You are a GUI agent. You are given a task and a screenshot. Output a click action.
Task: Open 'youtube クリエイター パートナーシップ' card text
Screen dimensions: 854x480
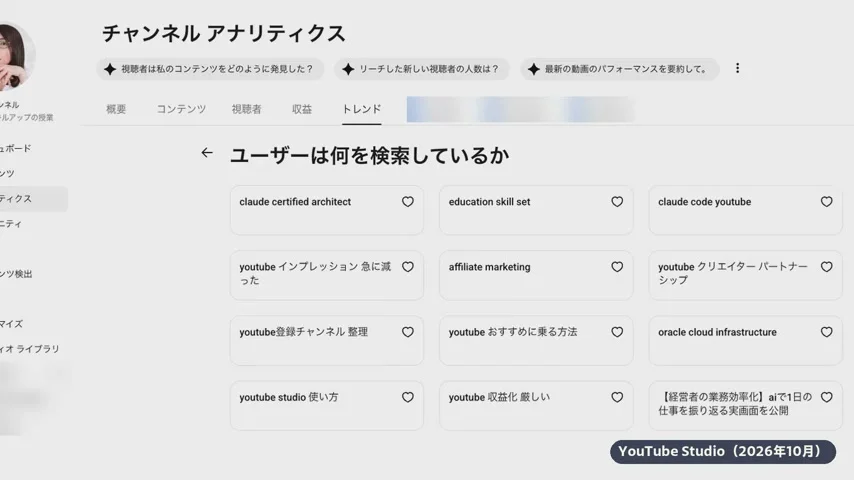(733, 274)
